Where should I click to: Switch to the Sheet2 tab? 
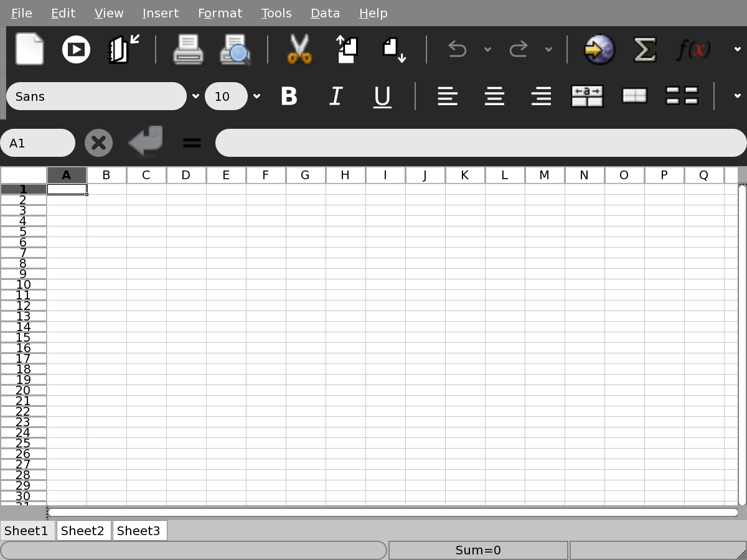83,531
